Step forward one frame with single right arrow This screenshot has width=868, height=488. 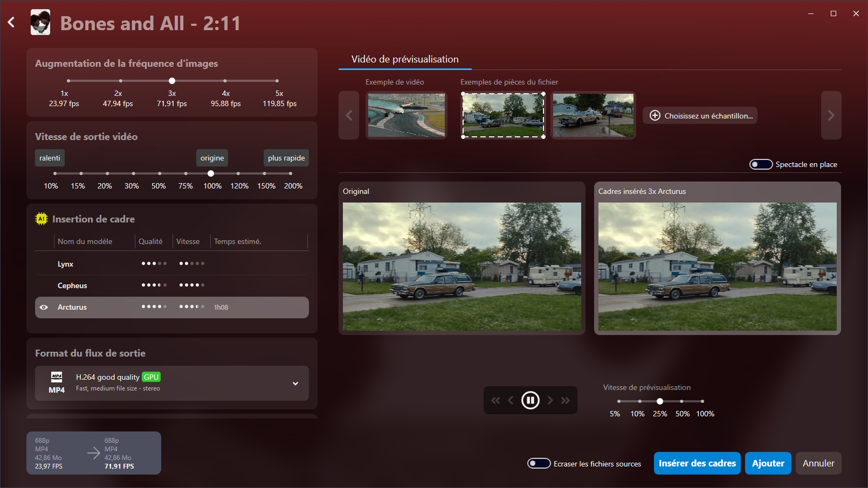click(550, 400)
